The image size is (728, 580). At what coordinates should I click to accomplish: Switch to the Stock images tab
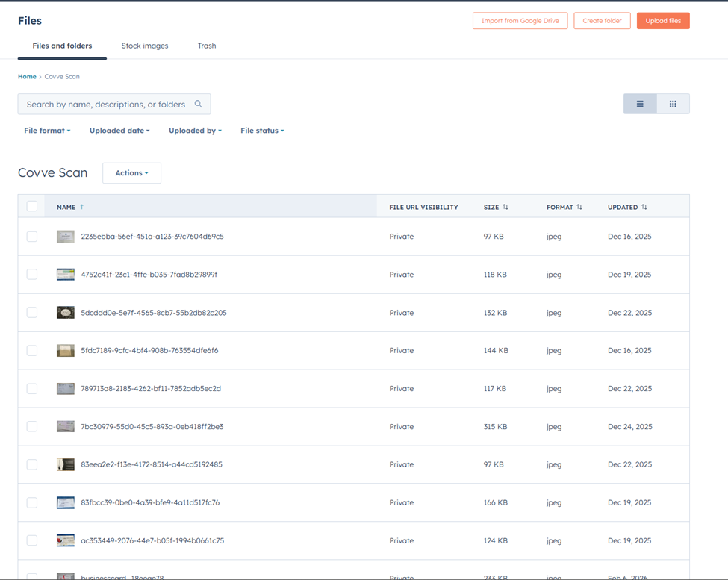(145, 46)
